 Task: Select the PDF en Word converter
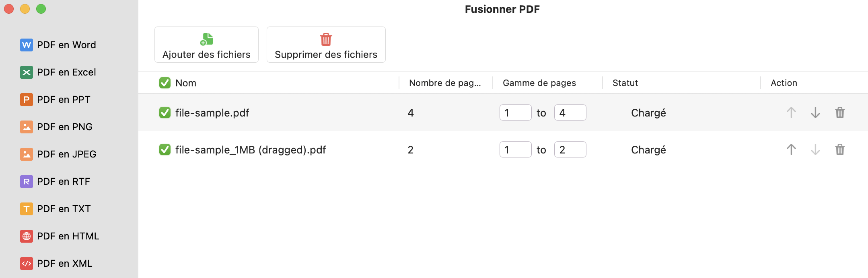pyautogui.click(x=66, y=45)
